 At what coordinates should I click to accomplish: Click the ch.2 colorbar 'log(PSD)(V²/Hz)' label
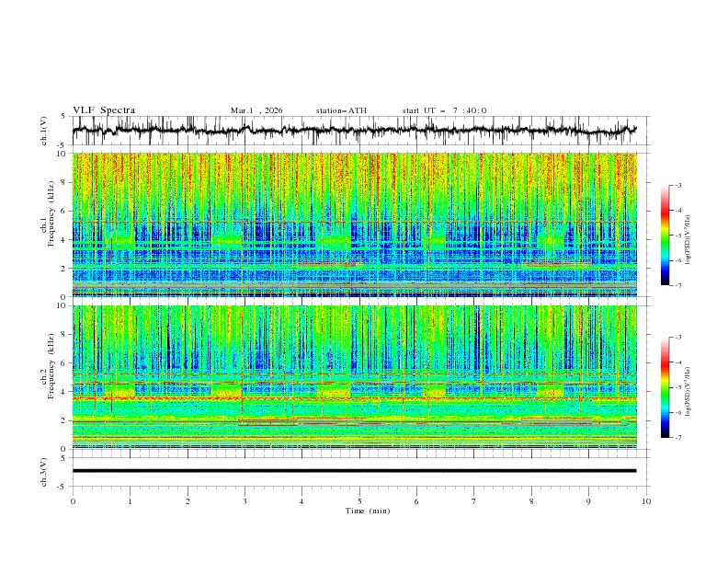pos(688,391)
